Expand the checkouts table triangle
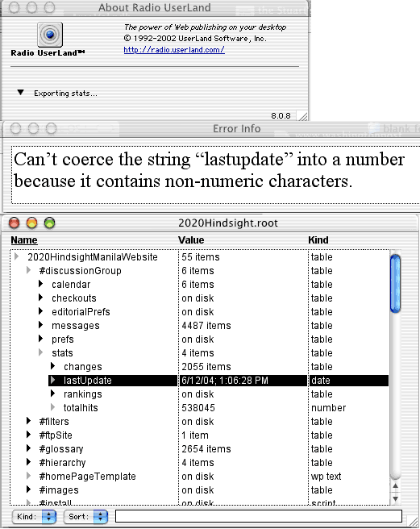This screenshot has width=420, height=529. [x=41, y=298]
